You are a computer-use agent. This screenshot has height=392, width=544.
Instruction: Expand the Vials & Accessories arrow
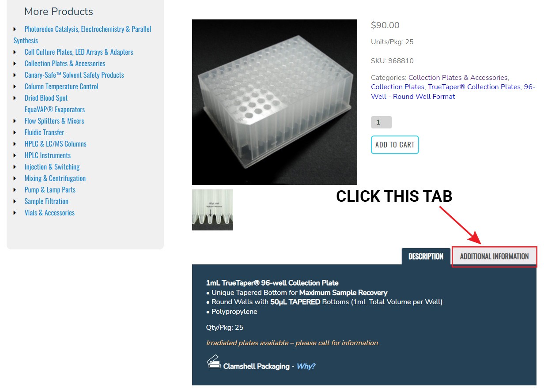(x=15, y=213)
